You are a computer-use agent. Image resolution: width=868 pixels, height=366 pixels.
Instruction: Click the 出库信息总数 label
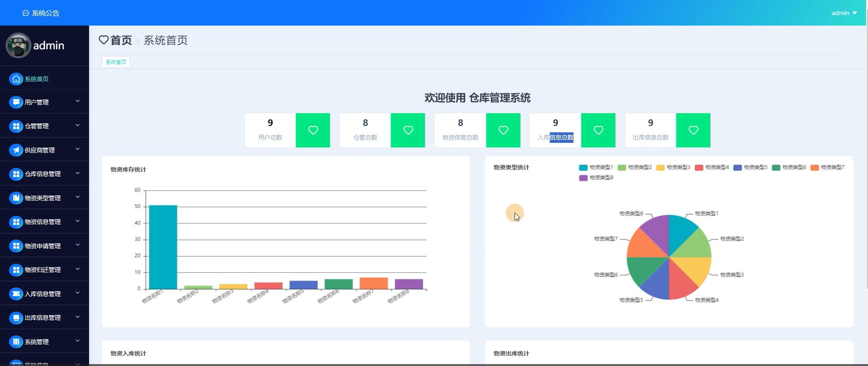(x=650, y=137)
